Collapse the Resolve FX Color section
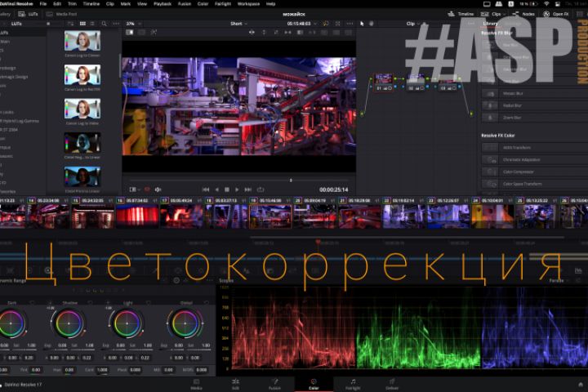588x392 pixels. (498, 136)
